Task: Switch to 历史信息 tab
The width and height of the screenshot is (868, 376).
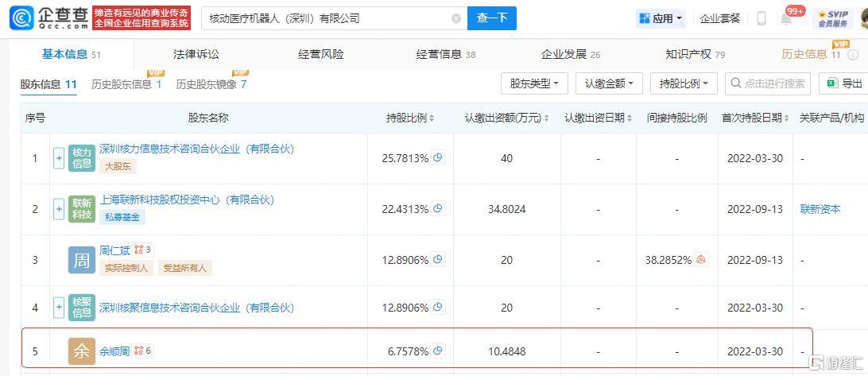Action: pos(811,54)
